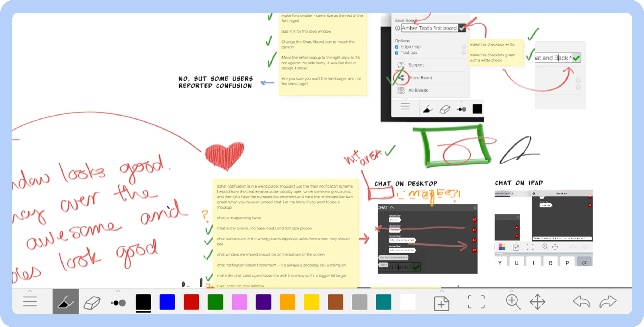Select the marker drawing tool
The height and width of the screenshot is (327, 644).
(65, 301)
